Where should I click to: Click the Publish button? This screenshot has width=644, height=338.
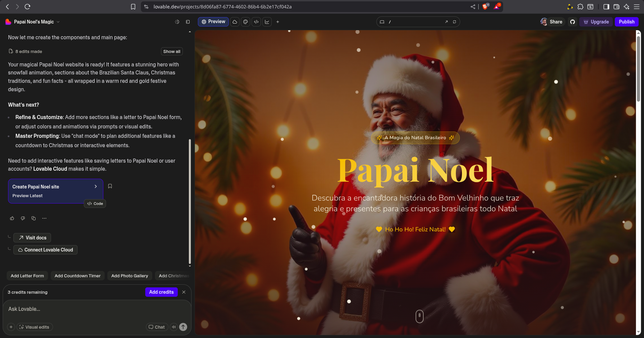click(x=626, y=22)
